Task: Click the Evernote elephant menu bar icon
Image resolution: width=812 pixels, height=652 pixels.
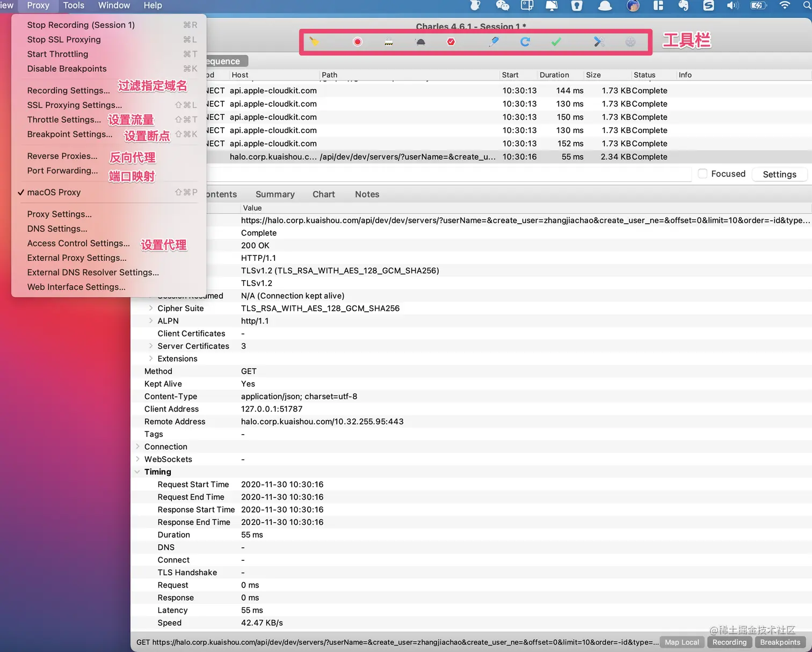Action: tap(683, 5)
